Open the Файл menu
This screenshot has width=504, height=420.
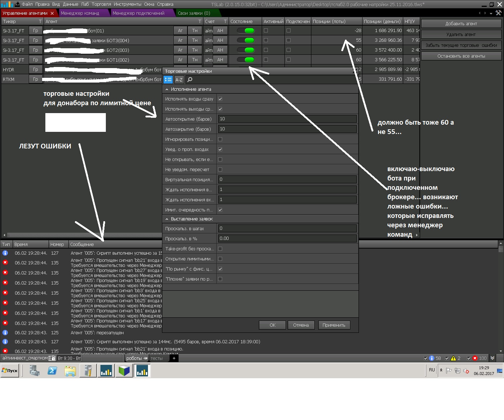[27, 4]
